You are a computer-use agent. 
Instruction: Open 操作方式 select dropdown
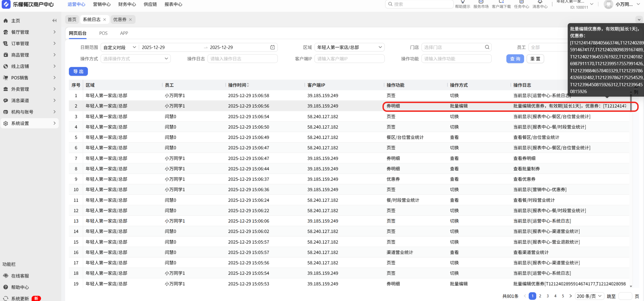[x=136, y=59]
